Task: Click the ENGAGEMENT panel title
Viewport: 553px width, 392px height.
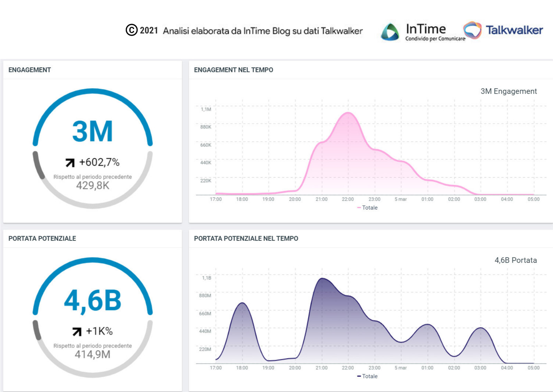Action: point(30,70)
